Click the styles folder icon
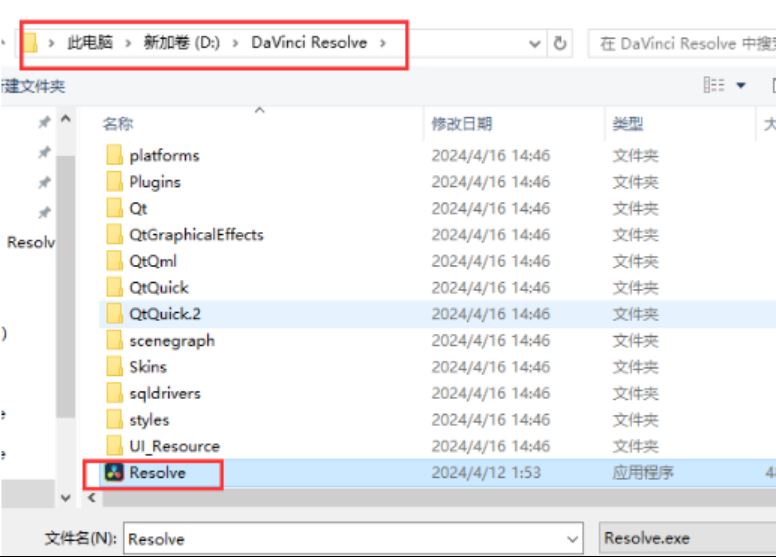Viewport: 776px width, 557px height. [114, 419]
